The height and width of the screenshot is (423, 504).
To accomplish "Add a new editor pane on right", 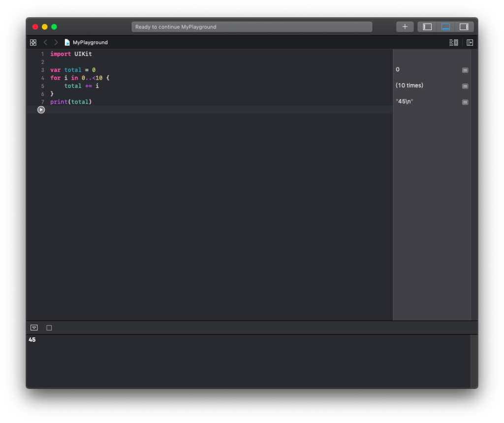I will click(470, 42).
